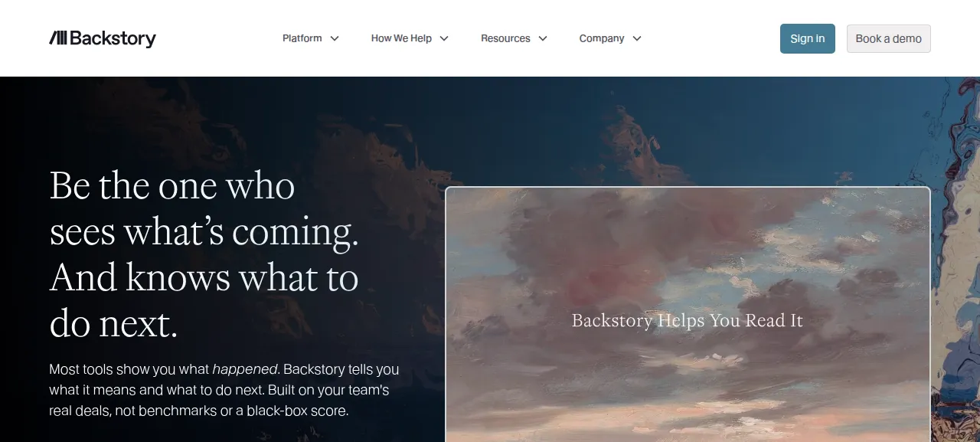
Task: Expand the chevron beside Resources
Action: (543, 38)
